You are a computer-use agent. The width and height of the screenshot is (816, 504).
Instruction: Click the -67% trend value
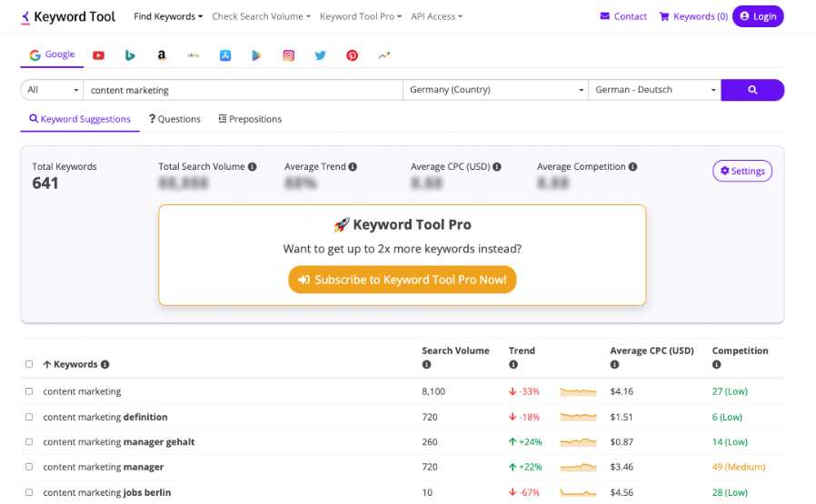coord(524,492)
